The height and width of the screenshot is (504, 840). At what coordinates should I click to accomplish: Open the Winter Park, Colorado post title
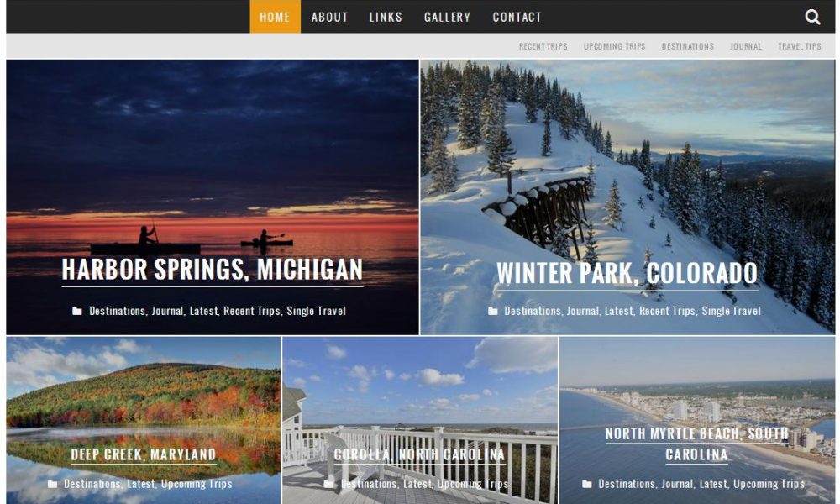coord(627,273)
